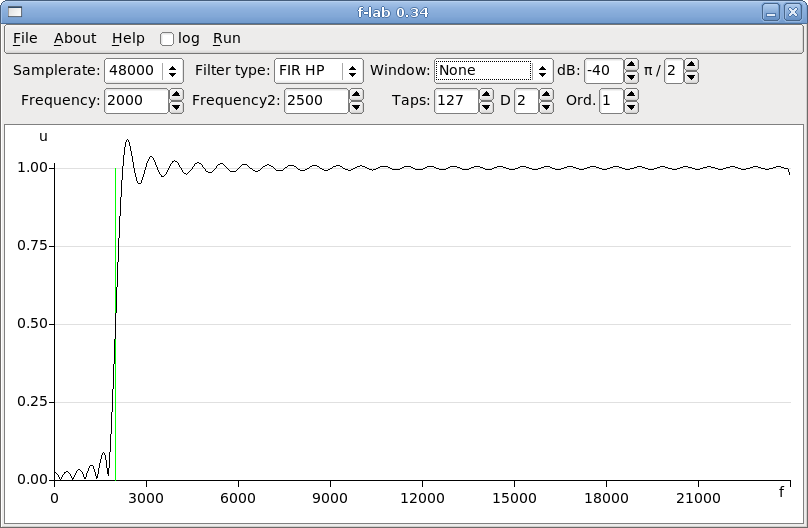This screenshot has height=528, width=808.
Task: Click the 15000 label on frequency axis
Action: click(514, 498)
